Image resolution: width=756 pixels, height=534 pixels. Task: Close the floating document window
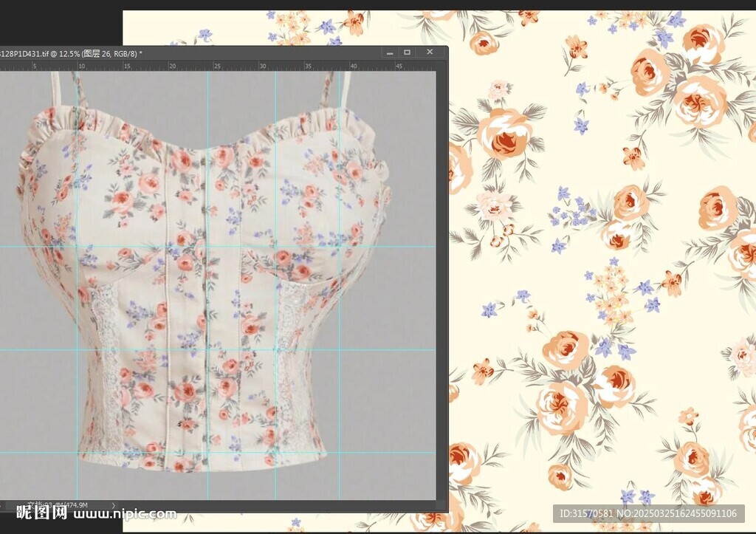(430, 52)
